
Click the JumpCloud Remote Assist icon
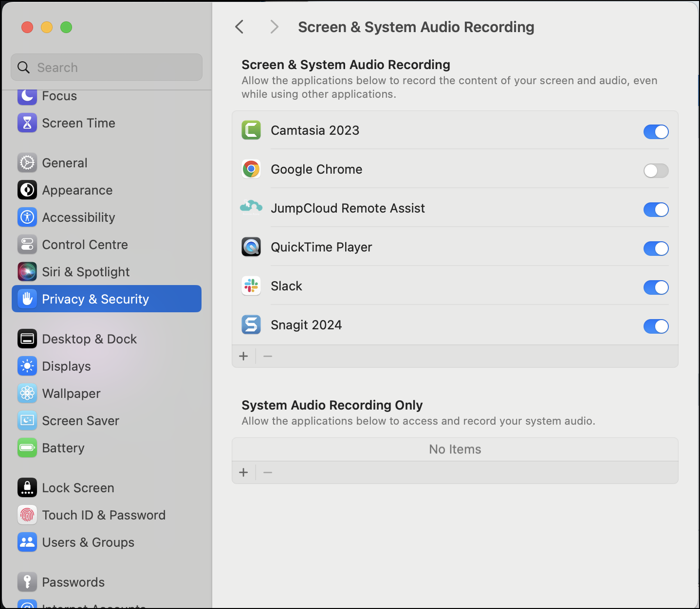tap(251, 208)
